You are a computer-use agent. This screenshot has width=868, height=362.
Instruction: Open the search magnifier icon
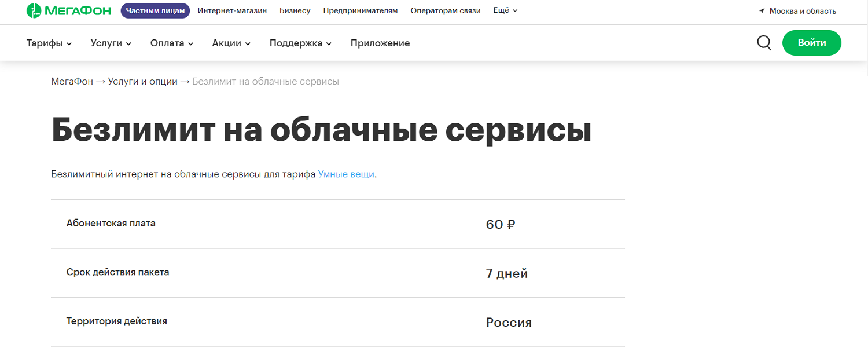coord(764,43)
